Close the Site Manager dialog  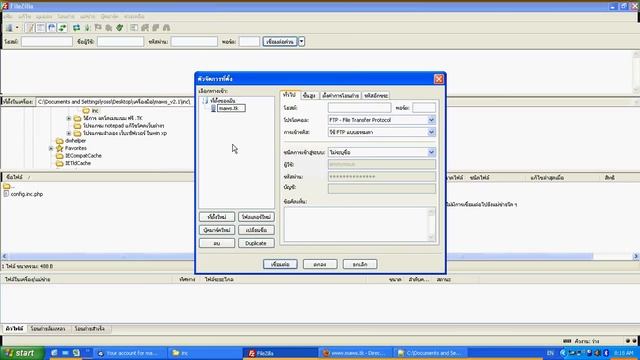(438, 79)
